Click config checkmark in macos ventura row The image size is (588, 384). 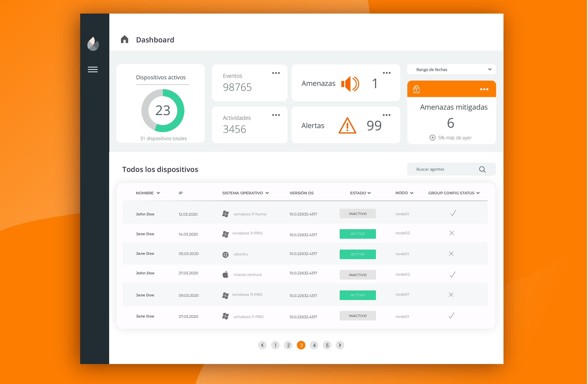tap(453, 274)
